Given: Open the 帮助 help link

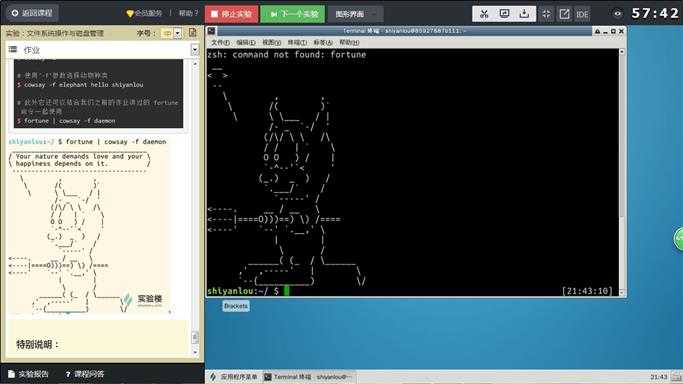Looking at the screenshot, I should pyautogui.click(x=189, y=13).
